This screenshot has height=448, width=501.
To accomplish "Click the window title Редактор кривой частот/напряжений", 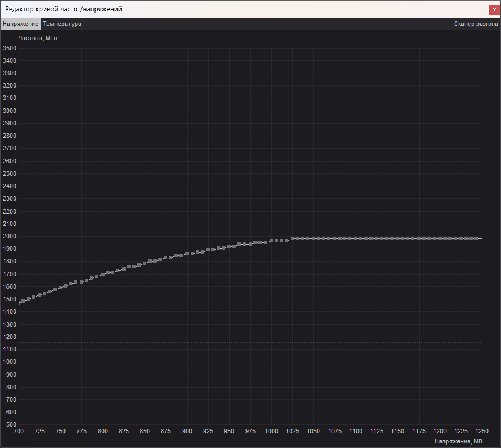I will (63, 9).
